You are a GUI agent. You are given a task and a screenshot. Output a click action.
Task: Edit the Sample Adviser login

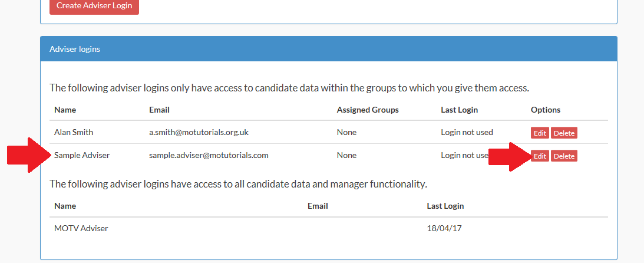540,156
